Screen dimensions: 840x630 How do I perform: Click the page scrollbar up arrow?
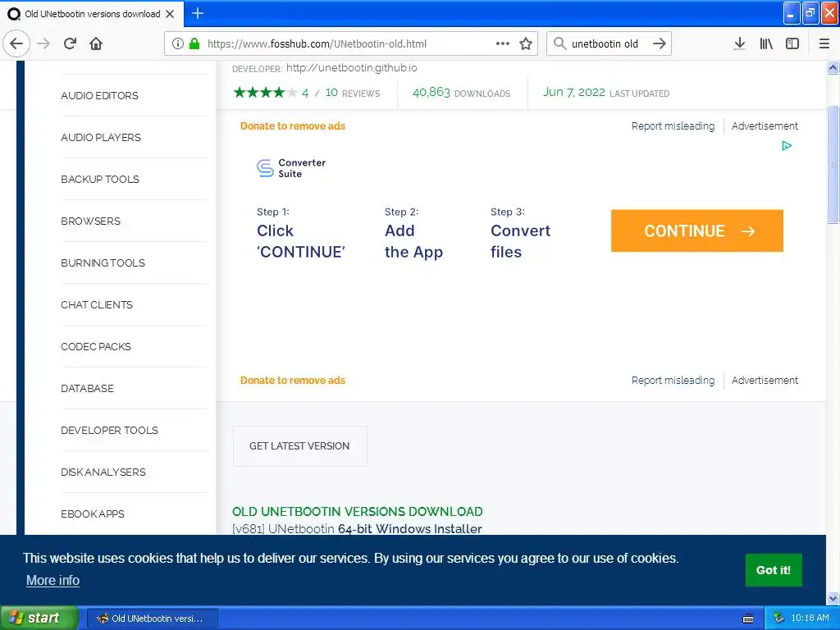833,67
